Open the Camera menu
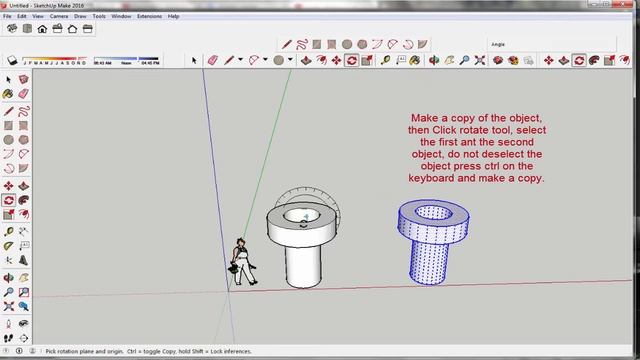The height and width of the screenshot is (360, 640). [x=59, y=16]
